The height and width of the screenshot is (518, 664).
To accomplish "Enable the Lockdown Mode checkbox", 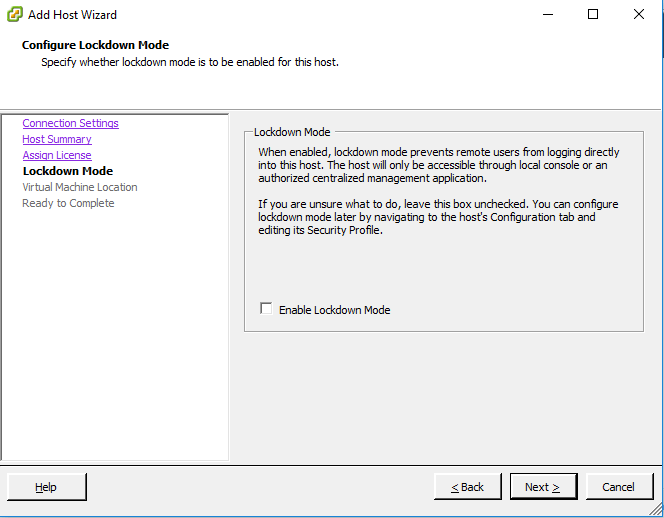I will pyautogui.click(x=266, y=309).
